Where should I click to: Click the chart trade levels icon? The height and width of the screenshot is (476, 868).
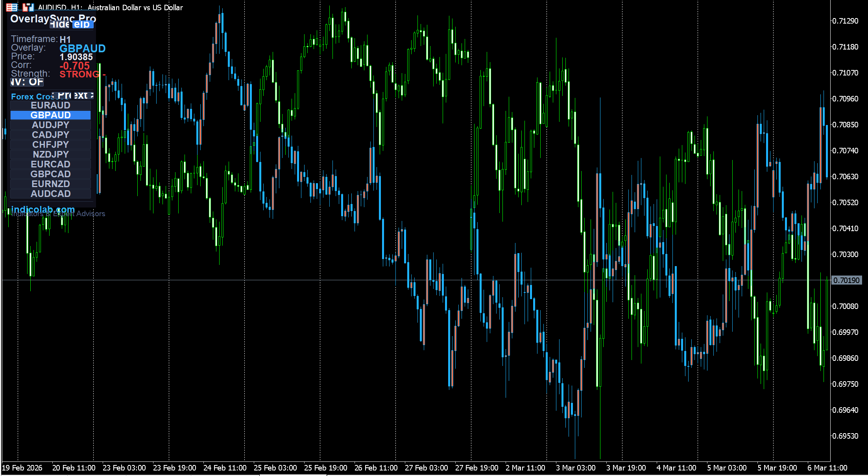[x=28, y=7]
